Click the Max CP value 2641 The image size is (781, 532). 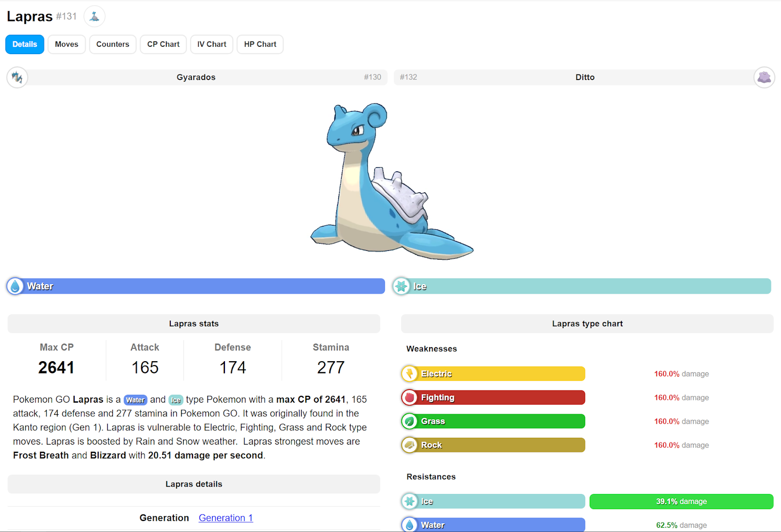point(57,368)
